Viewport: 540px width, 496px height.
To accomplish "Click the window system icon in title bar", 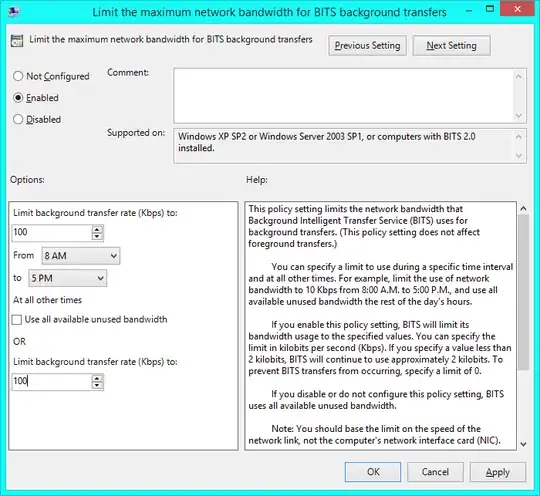I will click(14, 11).
